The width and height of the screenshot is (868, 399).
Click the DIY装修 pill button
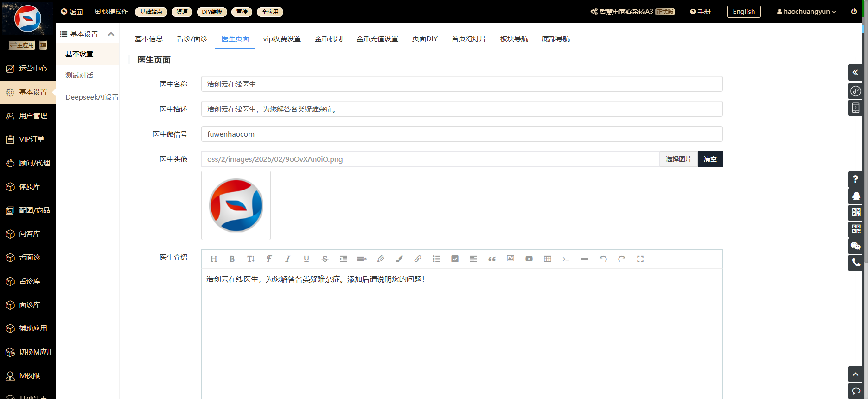click(x=212, y=12)
